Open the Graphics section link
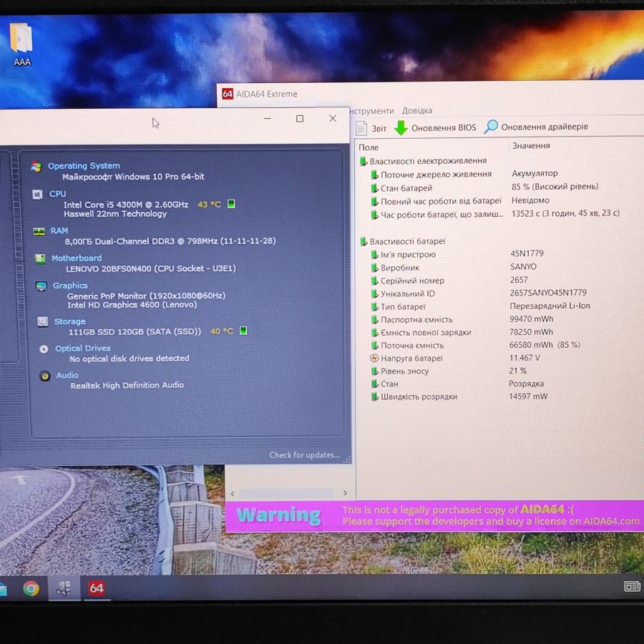This screenshot has width=644, height=644. click(x=70, y=286)
